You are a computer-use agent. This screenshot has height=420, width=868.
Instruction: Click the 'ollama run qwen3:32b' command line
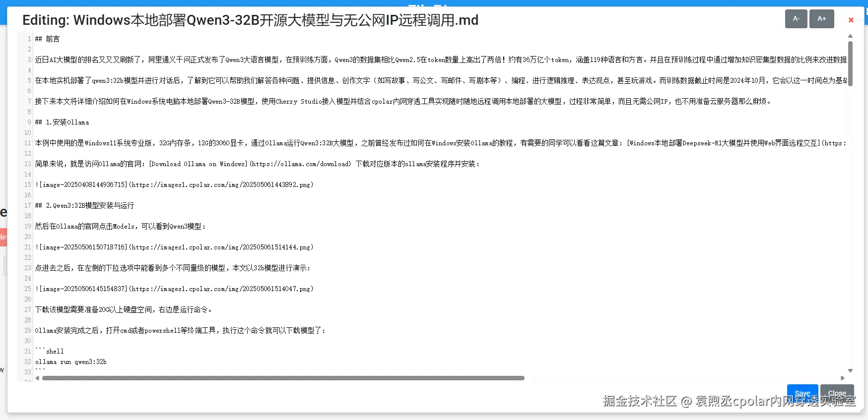(x=71, y=361)
